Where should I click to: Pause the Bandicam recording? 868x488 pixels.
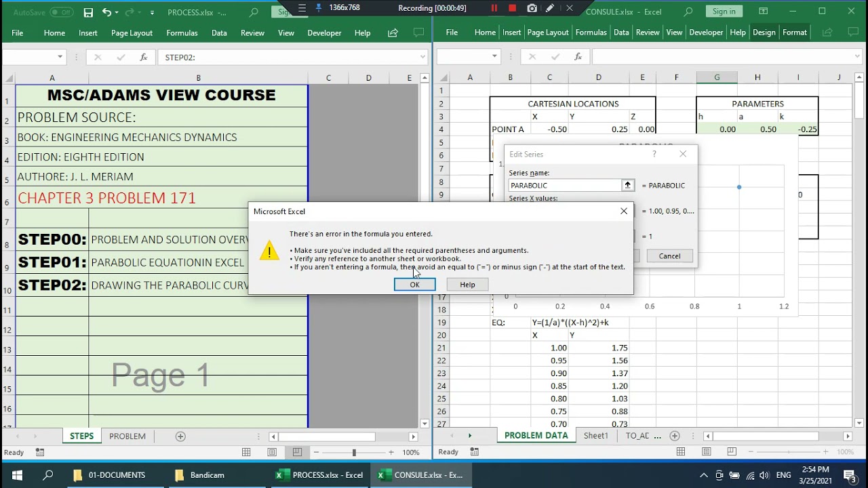tap(494, 8)
